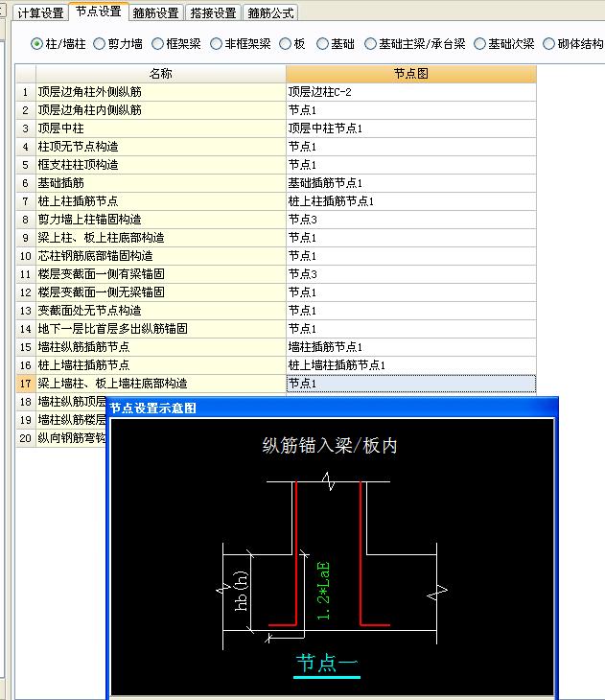
Task: Click 节点3 cell in row 11
Action: pyautogui.click(x=411, y=274)
